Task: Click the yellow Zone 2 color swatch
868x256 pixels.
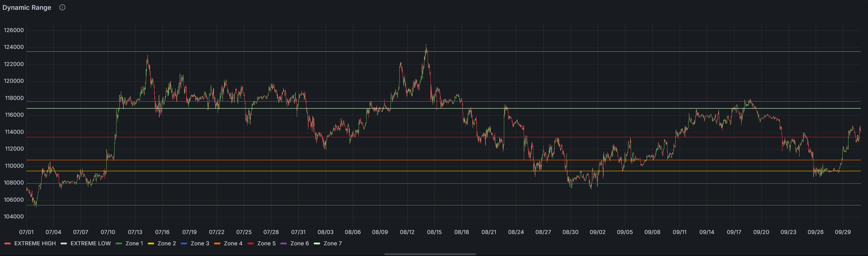Action: point(151,243)
